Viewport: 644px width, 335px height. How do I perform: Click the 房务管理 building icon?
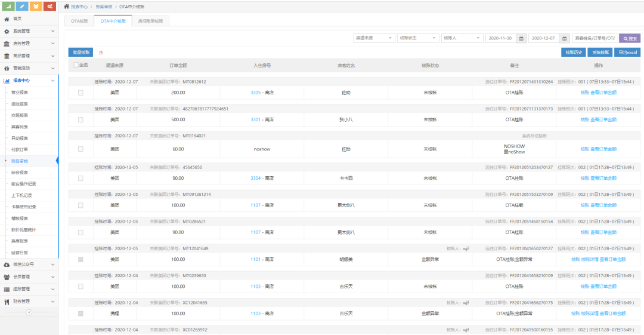click(7, 44)
